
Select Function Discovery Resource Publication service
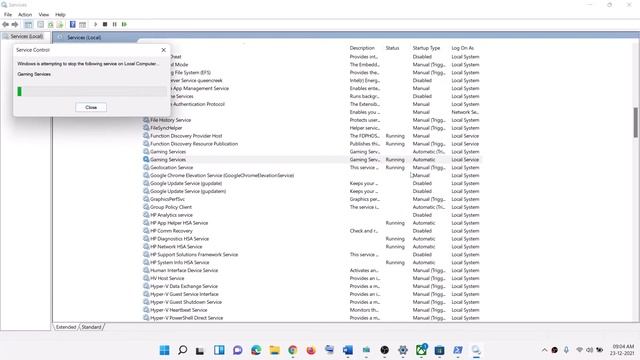point(312,144)
